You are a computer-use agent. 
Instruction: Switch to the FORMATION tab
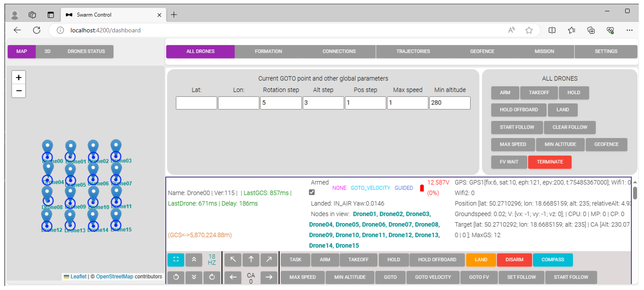click(x=268, y=51)
